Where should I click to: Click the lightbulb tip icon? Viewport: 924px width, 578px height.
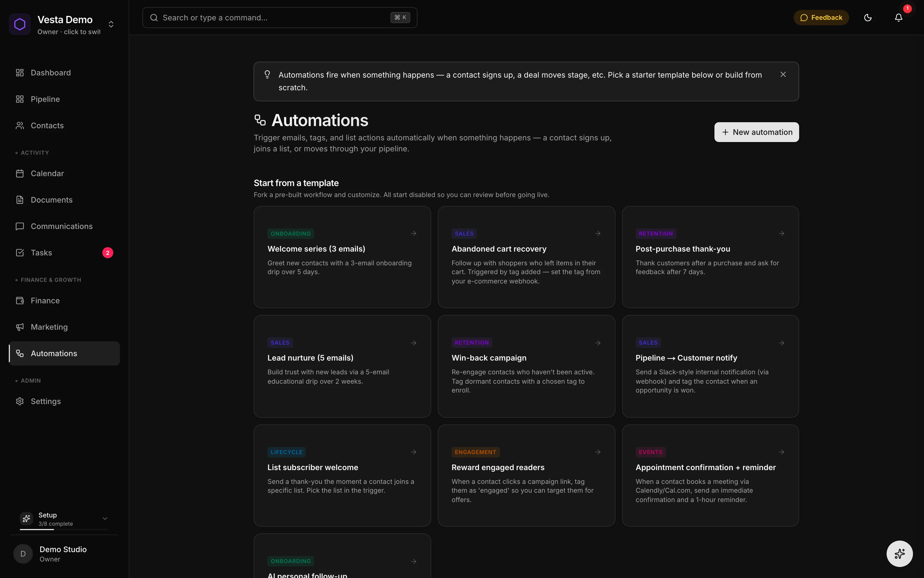point(267,74)
